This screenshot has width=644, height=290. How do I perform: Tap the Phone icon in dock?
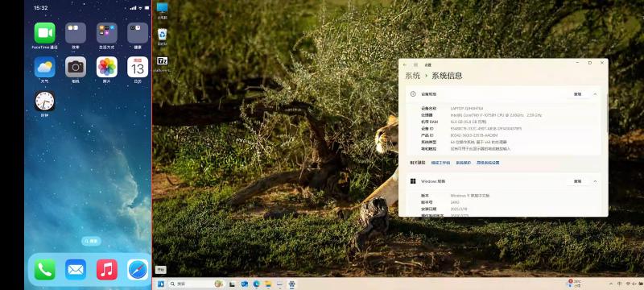pyautogui.click(x=45, y=270)
